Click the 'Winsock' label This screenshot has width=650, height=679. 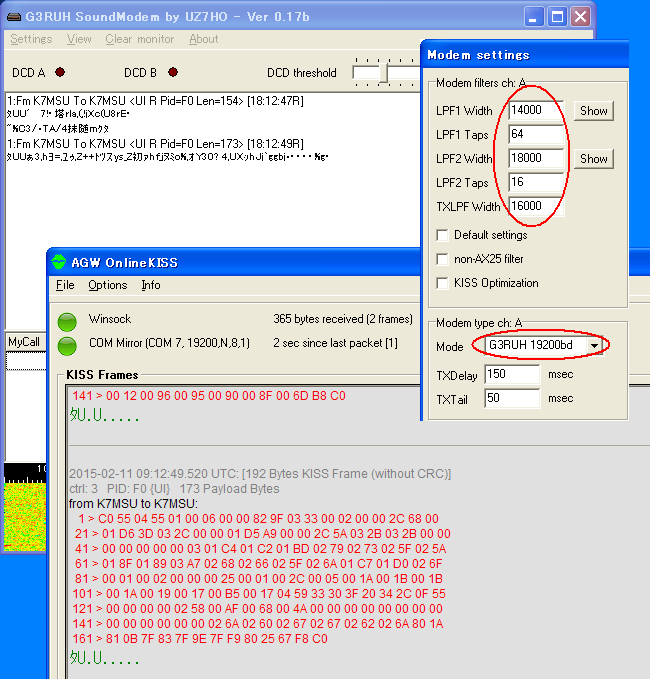(110, 319)
